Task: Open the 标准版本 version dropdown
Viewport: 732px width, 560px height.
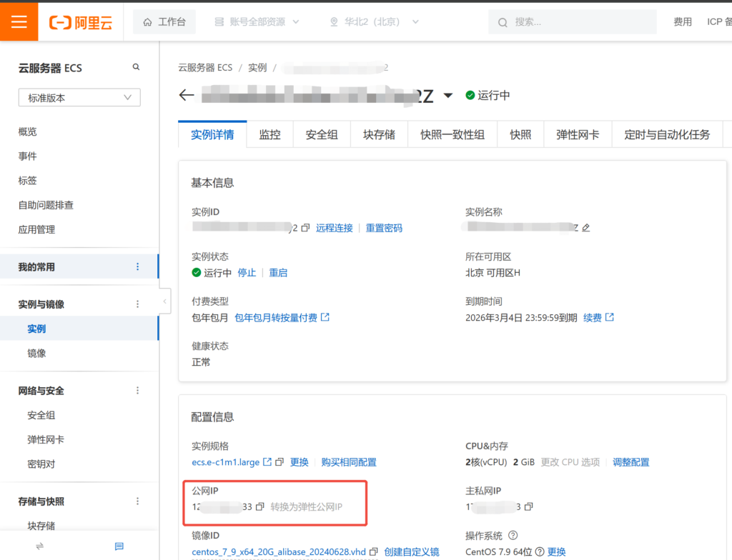Action: click(x=79, y=98)
